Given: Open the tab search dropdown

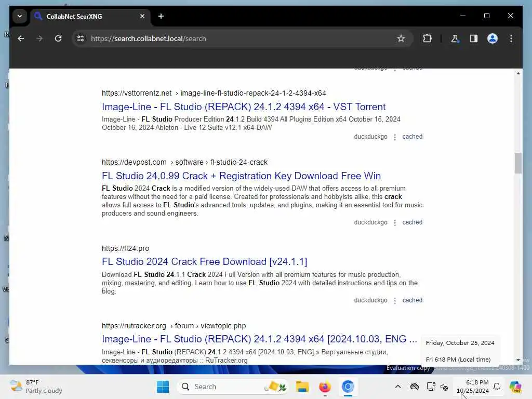Looking at the screenshot, I should click(20, 16).
